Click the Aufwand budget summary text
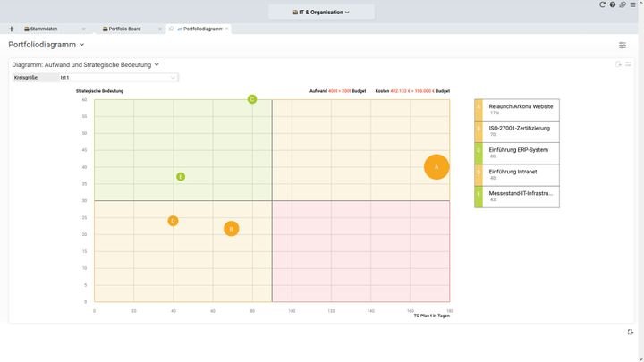 [337, 91]
